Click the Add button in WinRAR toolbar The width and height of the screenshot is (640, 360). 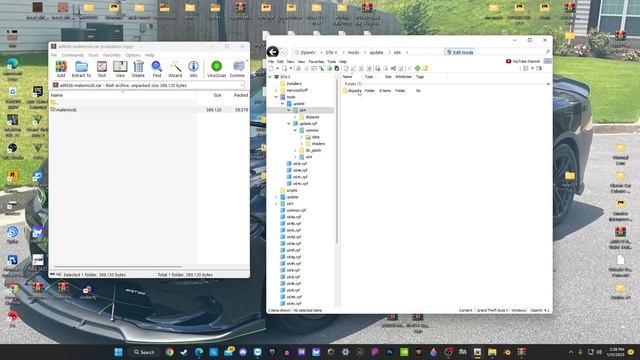(61, 69)
